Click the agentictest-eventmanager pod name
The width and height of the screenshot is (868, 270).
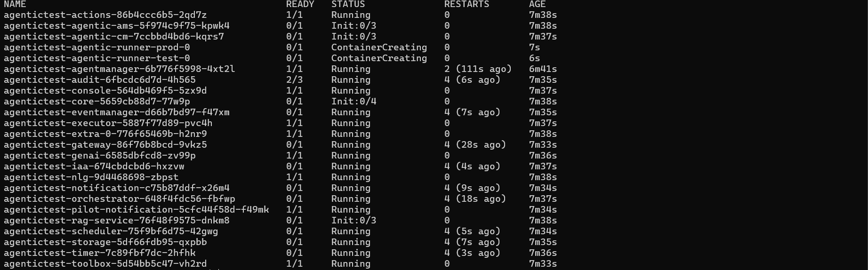tap(116, 112)
